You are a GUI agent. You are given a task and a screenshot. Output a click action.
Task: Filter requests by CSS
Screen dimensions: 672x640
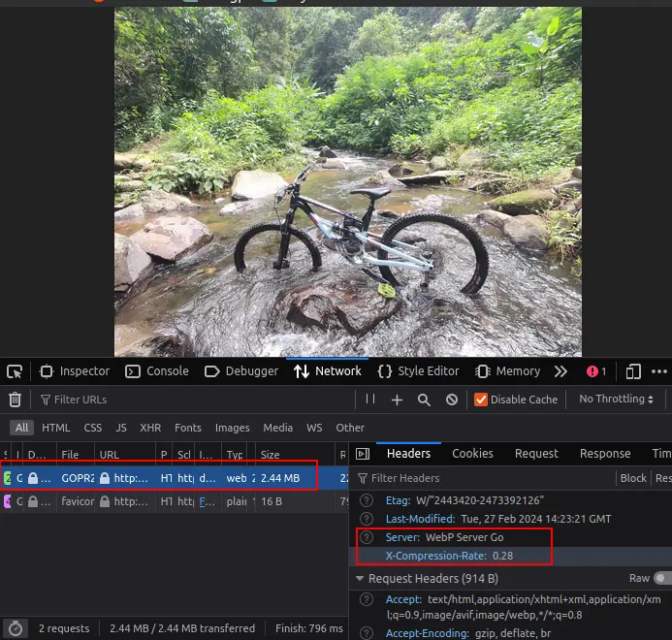tap(92, 428)
